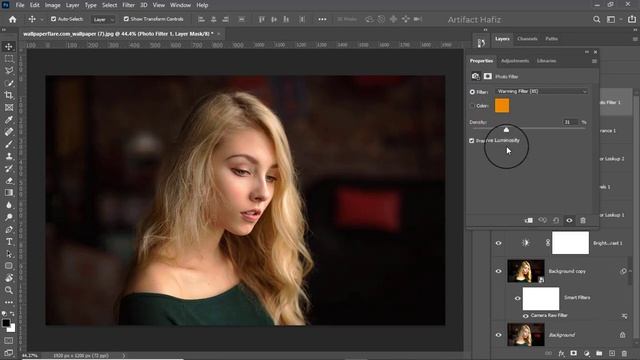Select the Eraser tool
This screenshot has height=360, width=640.
[9, 180]
